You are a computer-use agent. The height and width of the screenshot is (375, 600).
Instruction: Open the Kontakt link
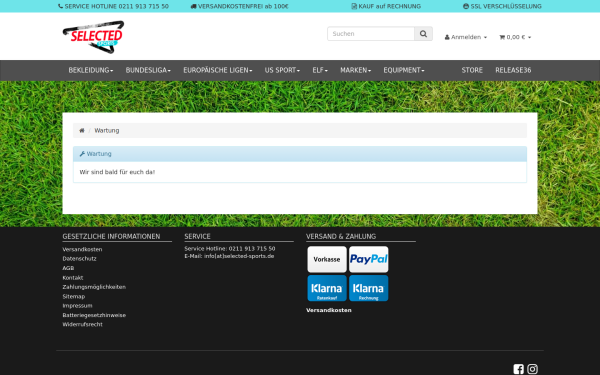coord(73,278)
